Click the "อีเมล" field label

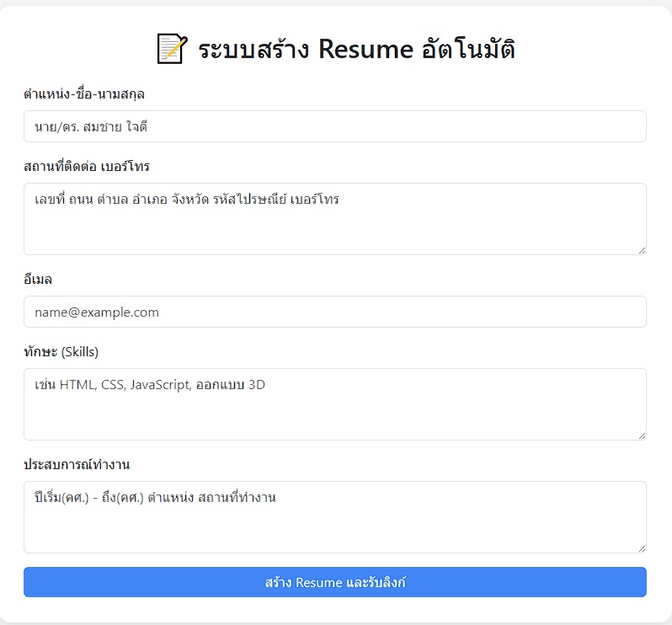point(39,279)
